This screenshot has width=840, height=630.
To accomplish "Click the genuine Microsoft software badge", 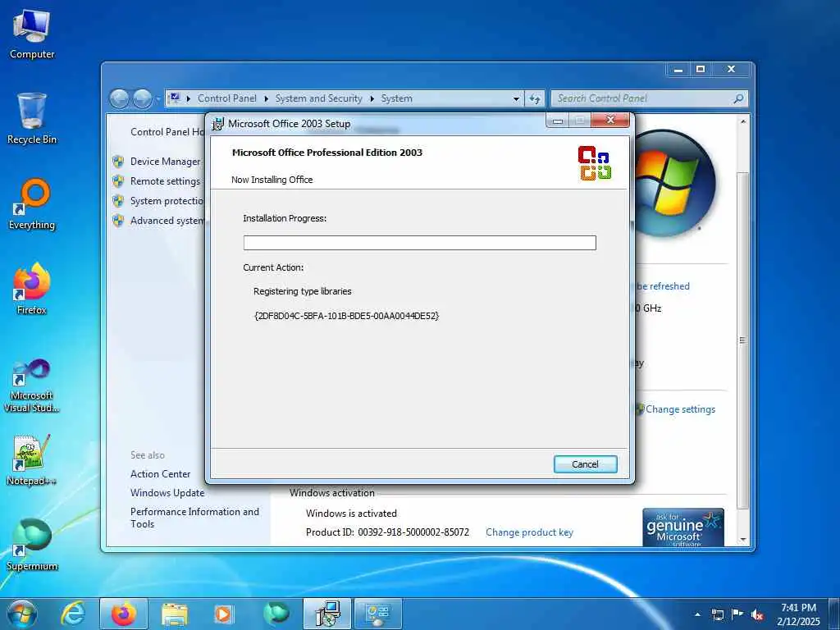I will pos(683,527).
